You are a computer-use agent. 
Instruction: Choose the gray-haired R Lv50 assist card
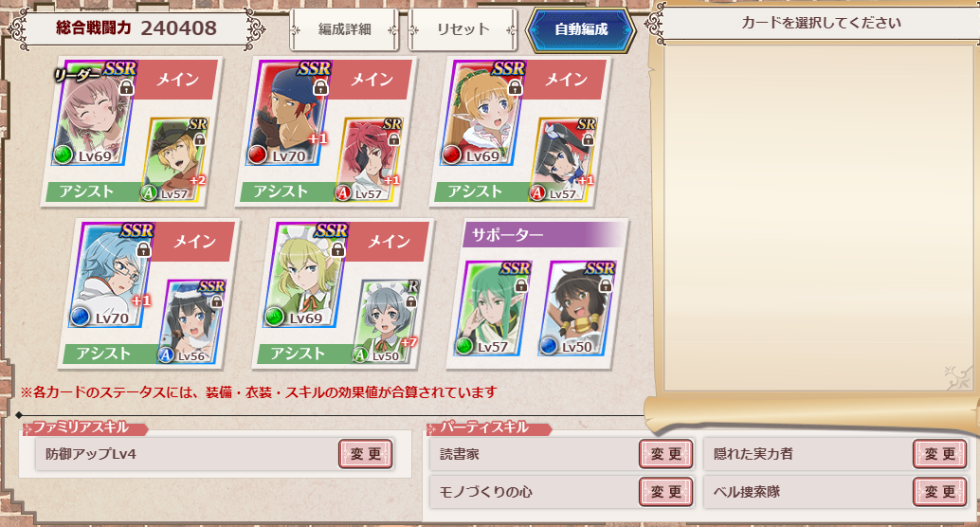(x=385, y=322)
